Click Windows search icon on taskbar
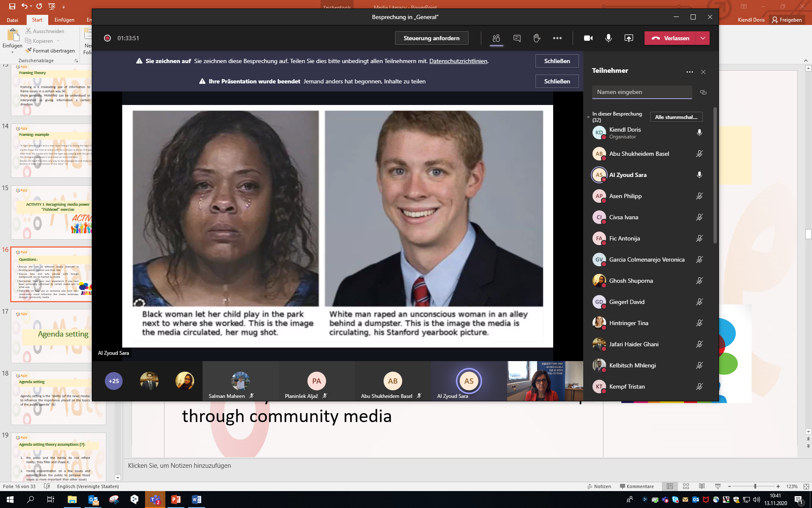The width and height of the screenshot is (812, 508). 30,500
